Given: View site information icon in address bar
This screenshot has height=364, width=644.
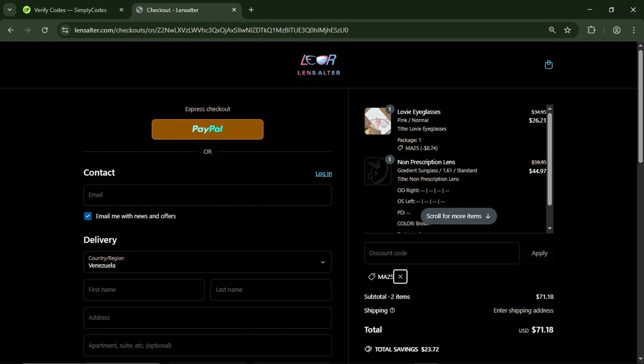Looking at the screenshot, I should [65, 30].
